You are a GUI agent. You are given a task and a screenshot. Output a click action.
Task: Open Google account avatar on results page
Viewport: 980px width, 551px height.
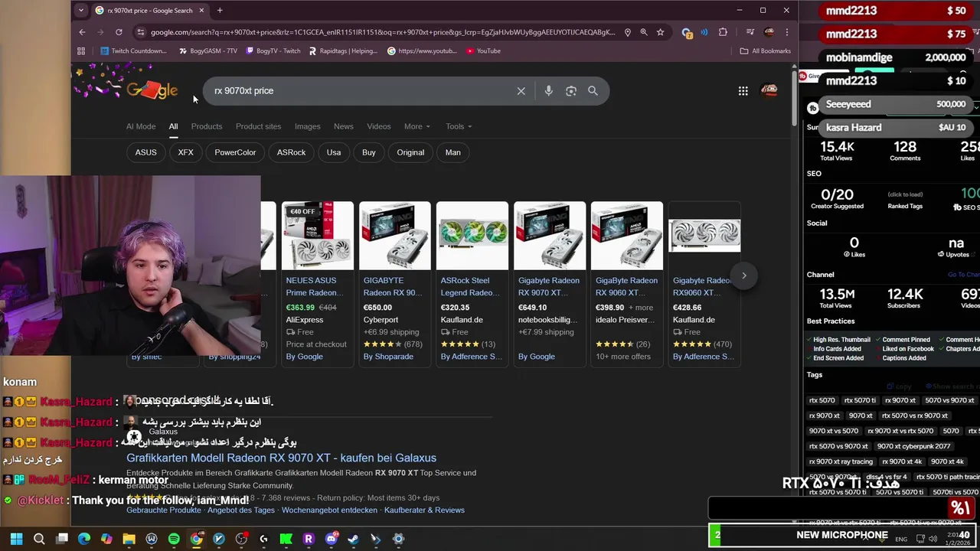(x=769, y=91)
